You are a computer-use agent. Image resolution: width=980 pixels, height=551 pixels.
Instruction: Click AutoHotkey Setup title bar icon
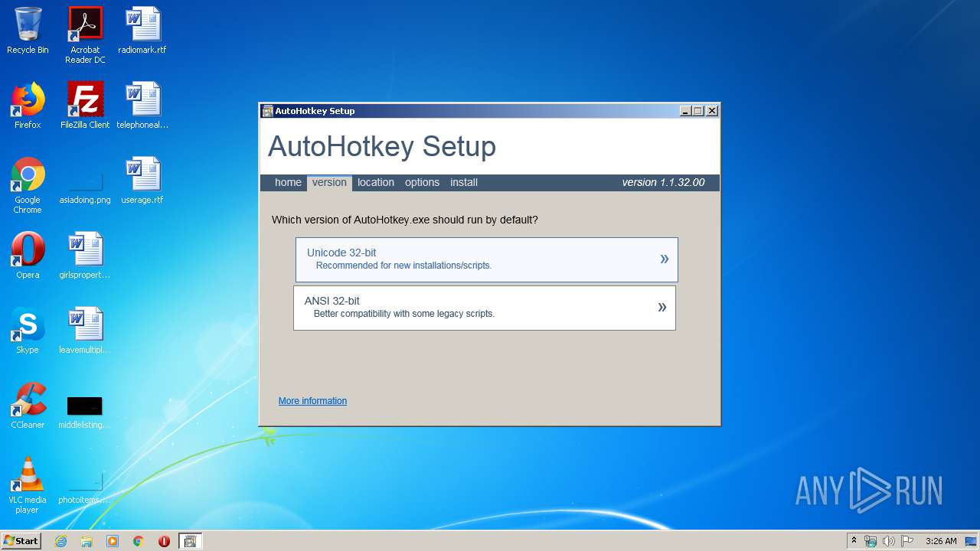click(x=267, y=111)
